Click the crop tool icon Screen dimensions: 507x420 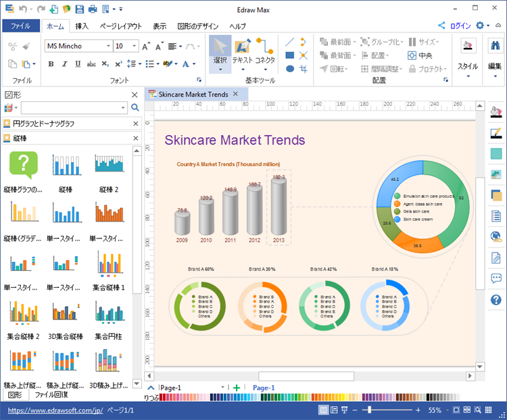(304, 69)
